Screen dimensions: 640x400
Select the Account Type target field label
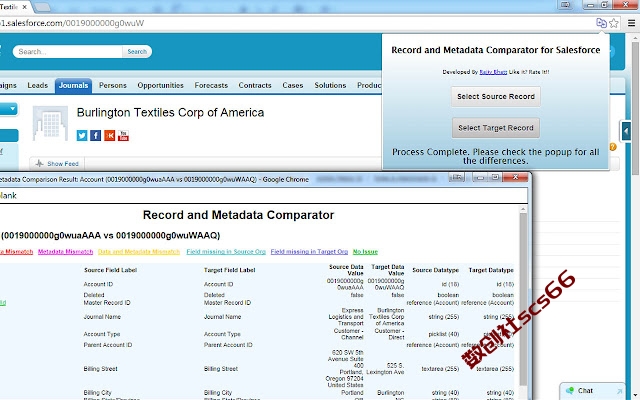(x=222, y=334)
